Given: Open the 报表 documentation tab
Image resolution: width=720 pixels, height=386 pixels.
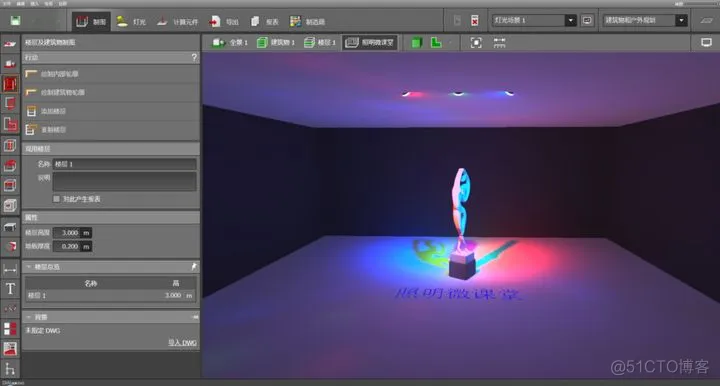Looking at the screenshot, I should tap(265, 22).
